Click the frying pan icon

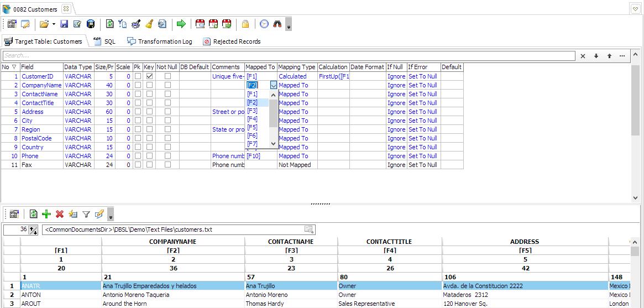click(x=136, y=24)
